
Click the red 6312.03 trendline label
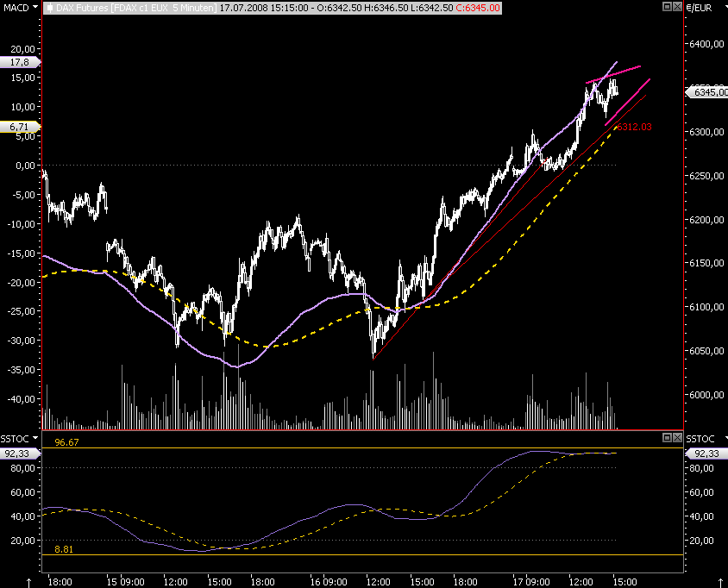[634, 127]
